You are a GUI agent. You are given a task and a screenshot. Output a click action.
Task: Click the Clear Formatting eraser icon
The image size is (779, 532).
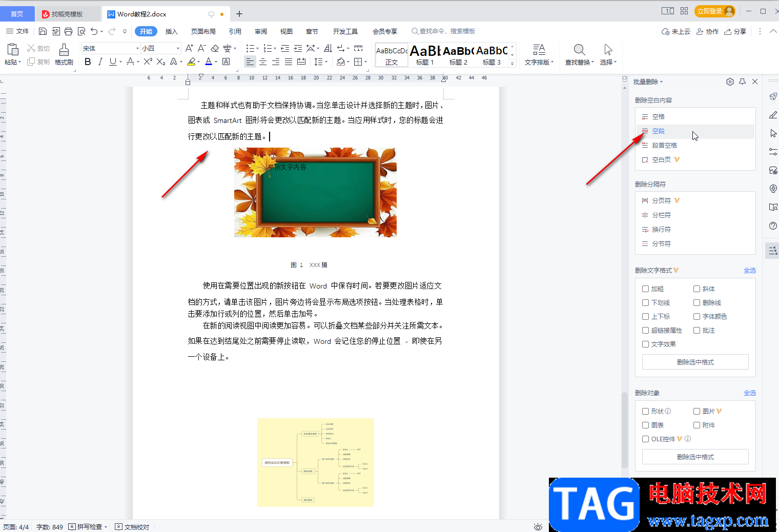(x=215, y=48)
